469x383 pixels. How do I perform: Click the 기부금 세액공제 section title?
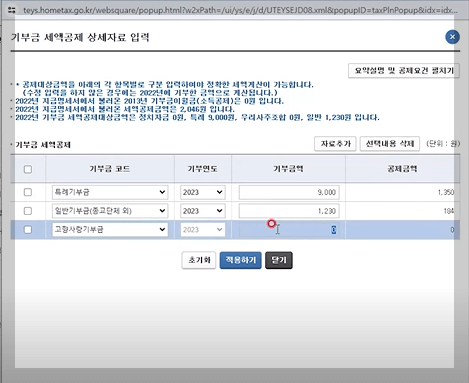pos(43,145)
